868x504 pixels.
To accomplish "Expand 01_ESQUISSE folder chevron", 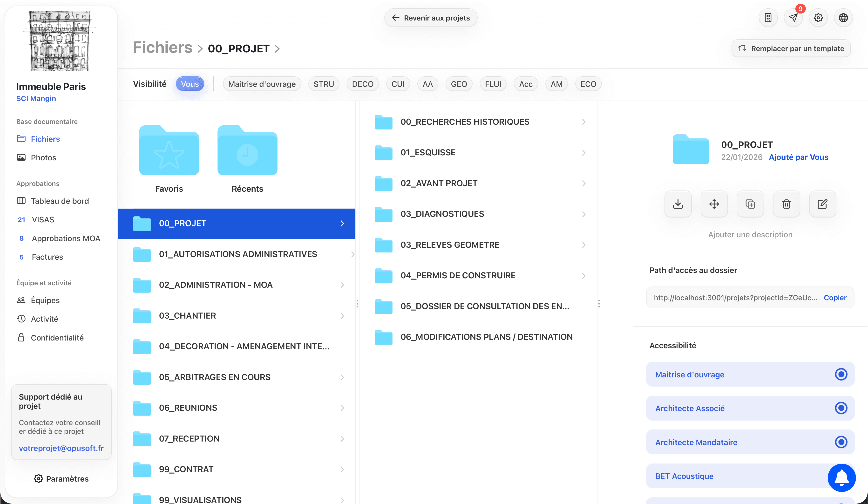I will tap(583, 153).
